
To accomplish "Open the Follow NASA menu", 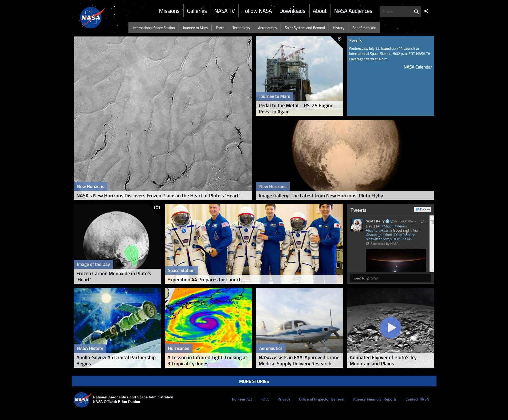I will click(x=257, y=11).
